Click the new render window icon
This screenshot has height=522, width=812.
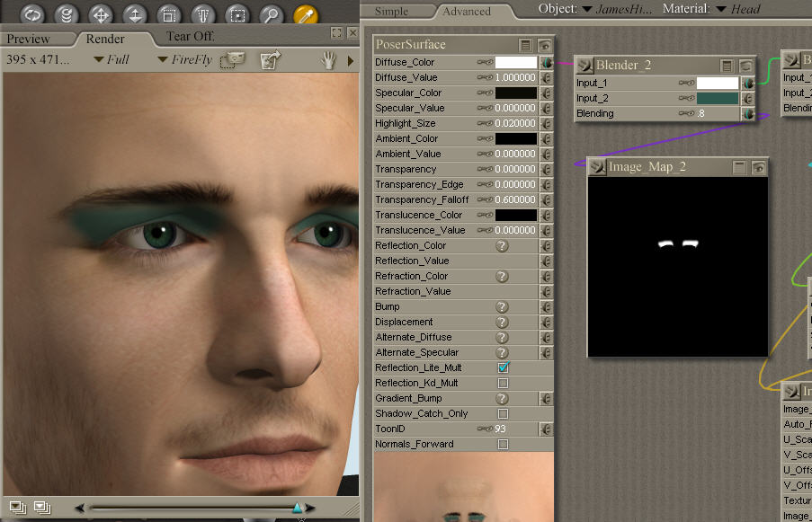click(269, 59)
